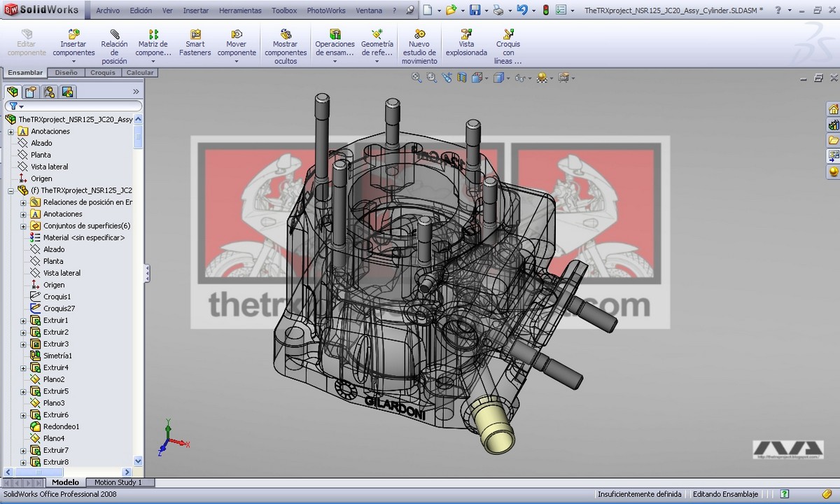Open Design Library in task pane
The width and height of the screenshot is (840, 504).
[x=833, y=125]
